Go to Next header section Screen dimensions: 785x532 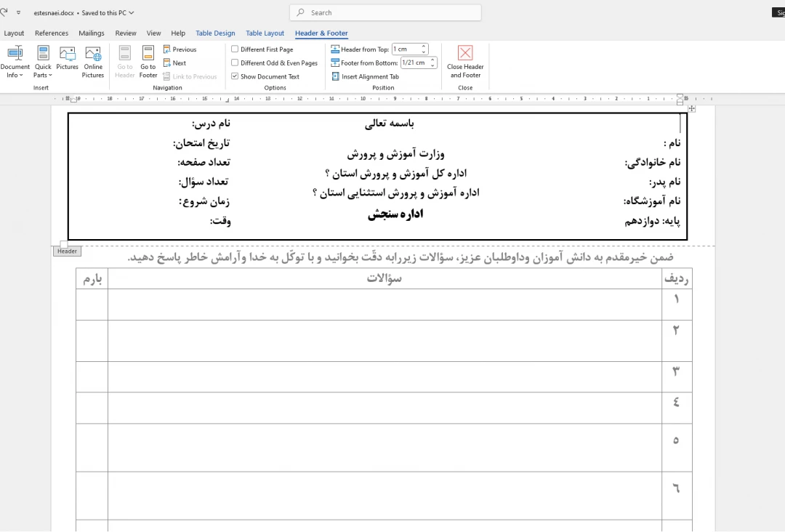coord(174,63)
